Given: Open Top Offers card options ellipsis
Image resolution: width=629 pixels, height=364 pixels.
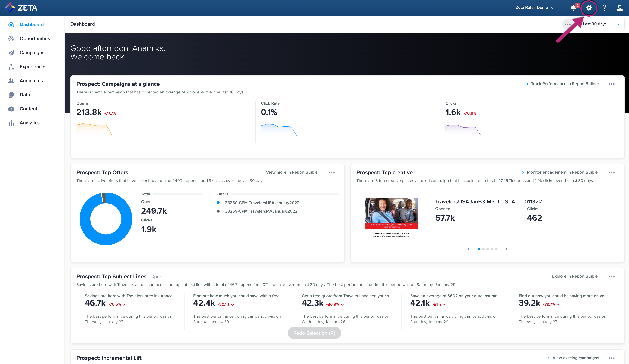Looking at the screenshot, I should tap(331, 173).
